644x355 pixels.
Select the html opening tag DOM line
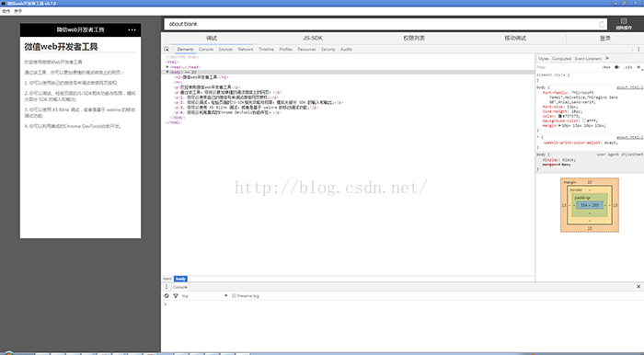point(172,62)
